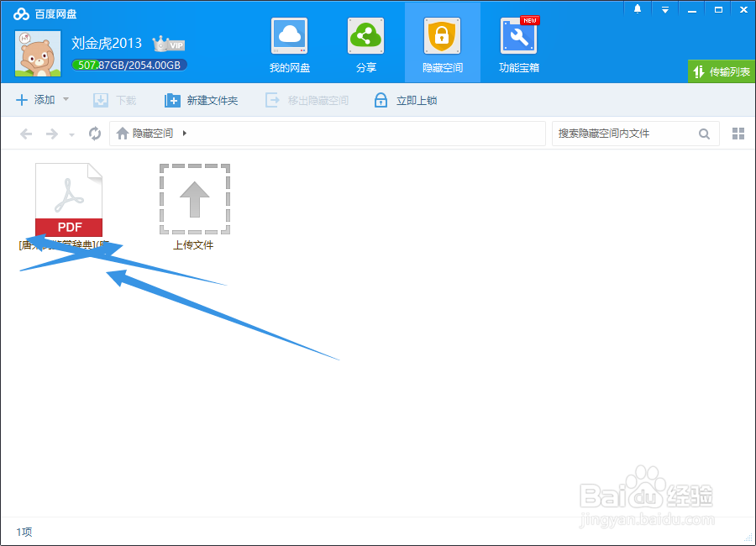
Task: Click the 百度网盘 logo
Action: [45, 14]
